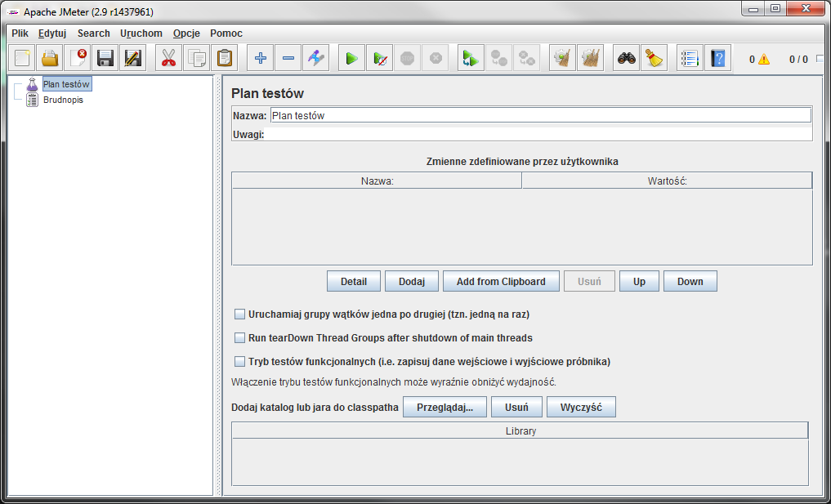Clear results with gear-and-broom icon

coord(562,58)
